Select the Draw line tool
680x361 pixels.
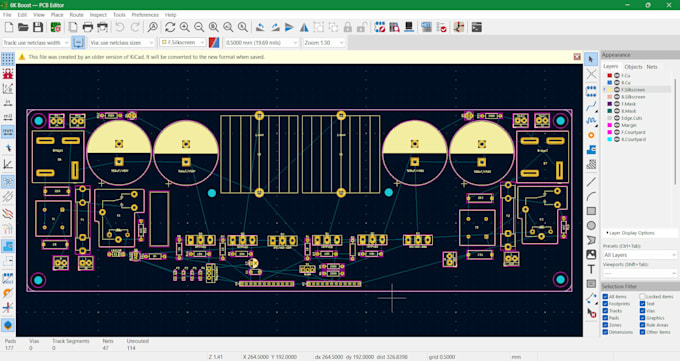[x=591, y=182]
